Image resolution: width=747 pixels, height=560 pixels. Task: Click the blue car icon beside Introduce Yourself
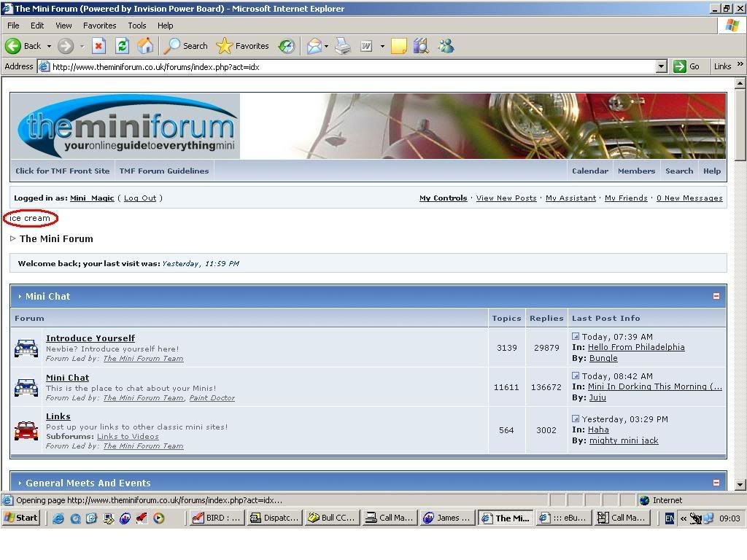click(x=26, y=348)
